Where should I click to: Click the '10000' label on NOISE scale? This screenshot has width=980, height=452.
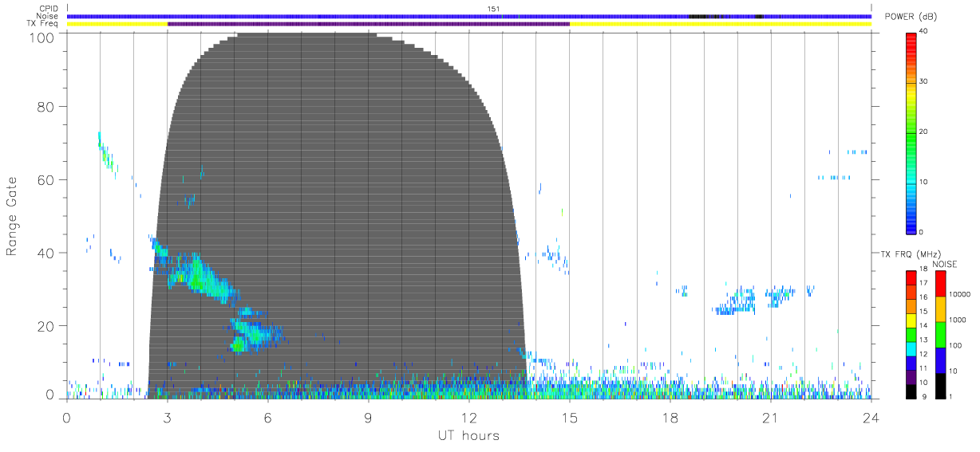(x=959, y=294)
